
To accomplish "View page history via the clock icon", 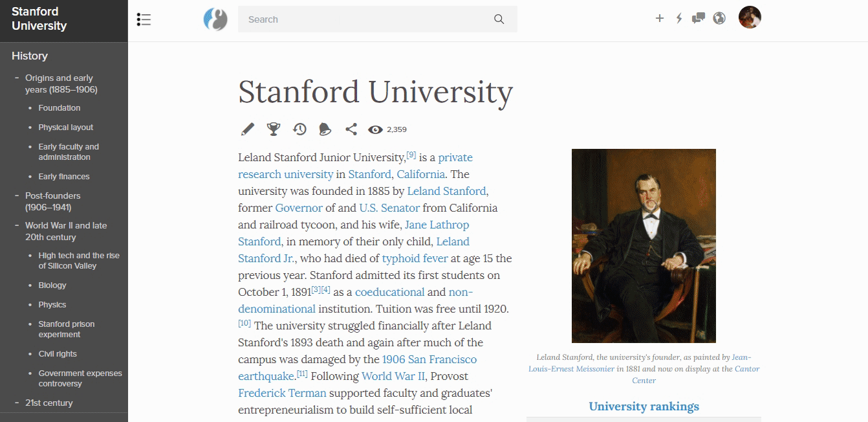I will tap(299, 129).
